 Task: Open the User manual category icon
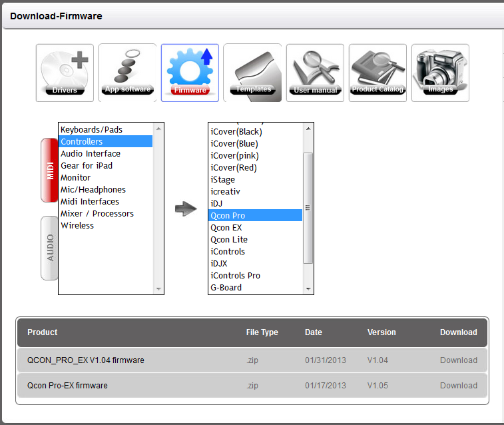click(x=315, y=73)
